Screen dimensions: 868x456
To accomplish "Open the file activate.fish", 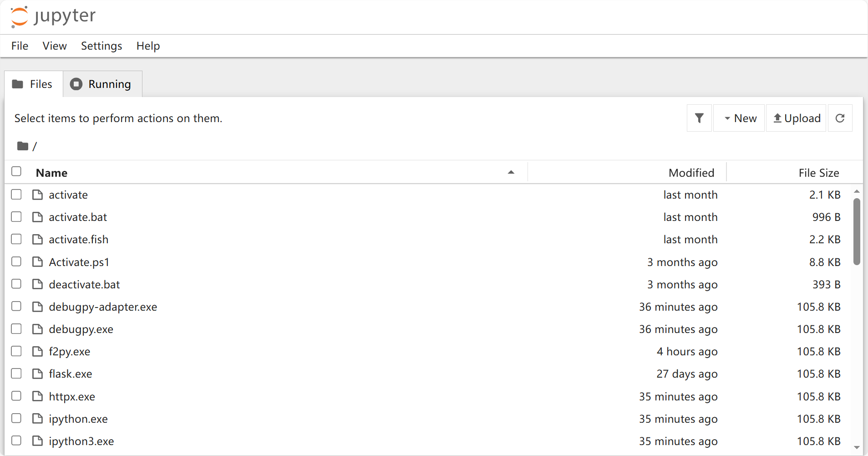I will [78, 239].
